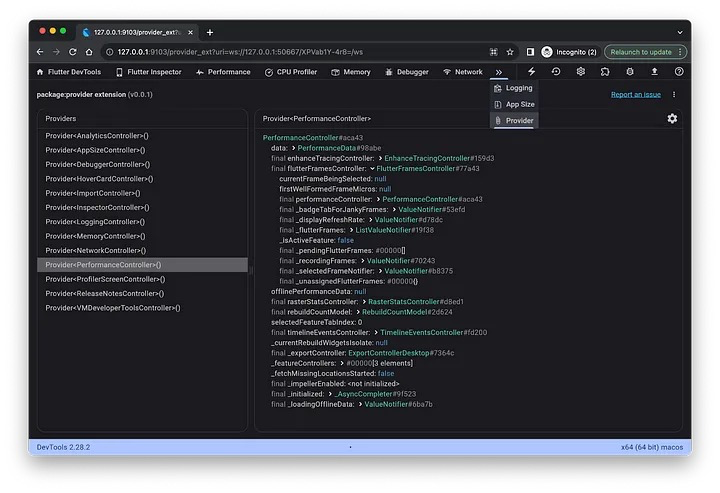720x493 pixels.
Task: Select Provider<ImportController>() in the list
Action: [142, 193]
